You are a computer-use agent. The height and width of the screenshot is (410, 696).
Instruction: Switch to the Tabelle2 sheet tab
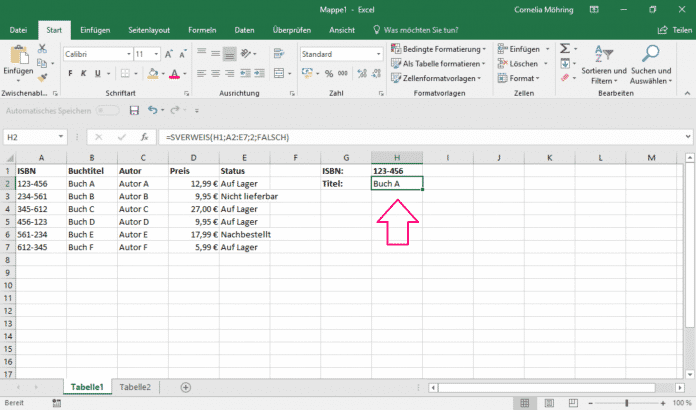[135, 386]
